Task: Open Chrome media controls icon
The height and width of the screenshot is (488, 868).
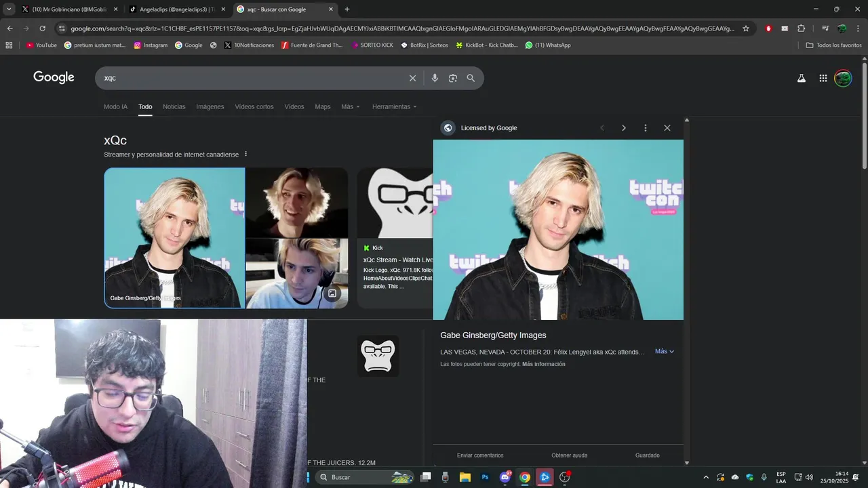Action: coord(825,28)
